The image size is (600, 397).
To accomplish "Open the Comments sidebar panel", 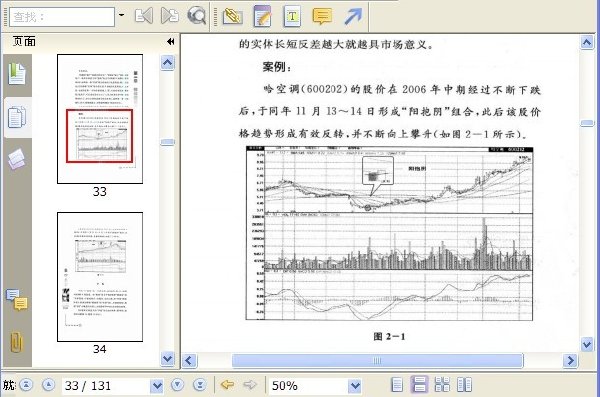I will point(16,299).
